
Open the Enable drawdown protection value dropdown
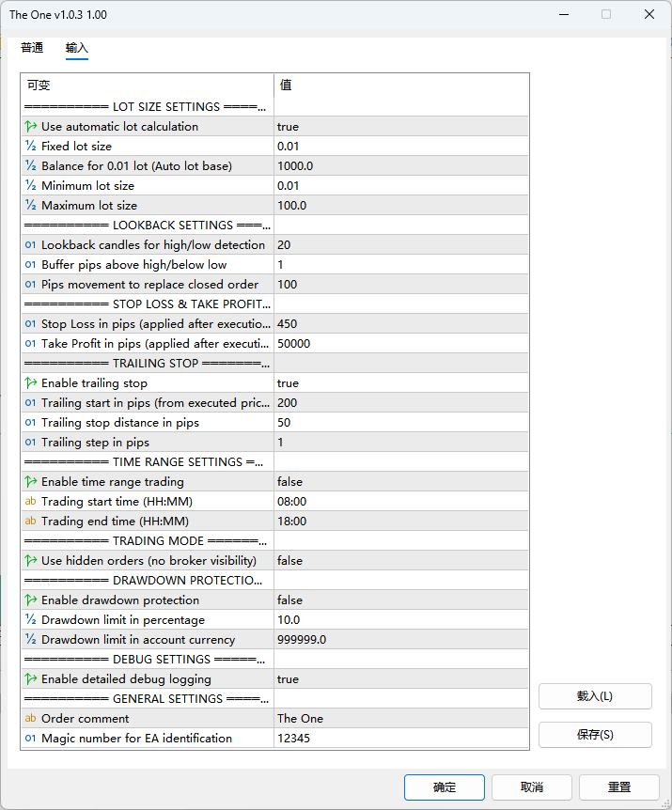(289, 600)
